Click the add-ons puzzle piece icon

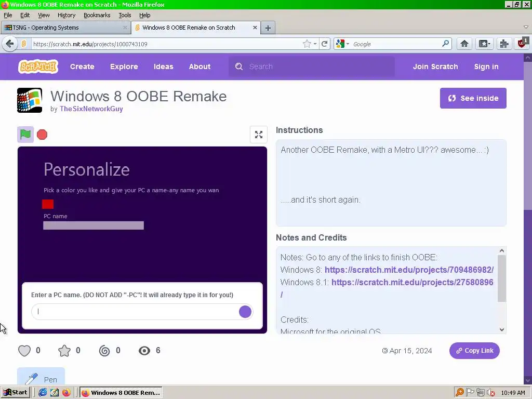(x=504, y=44)
